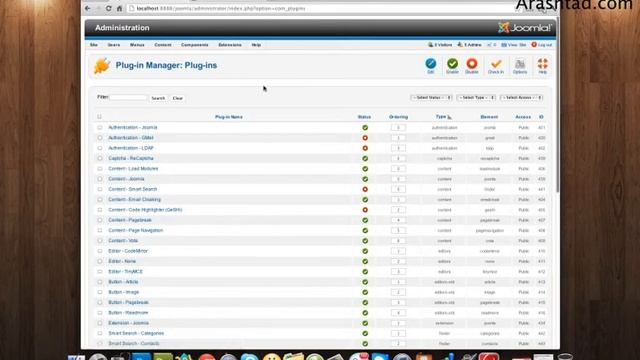The height and width of the screenshot is (360, 640).
Task: Open the Content - Page Navigation link
Action: pos(136,230)
